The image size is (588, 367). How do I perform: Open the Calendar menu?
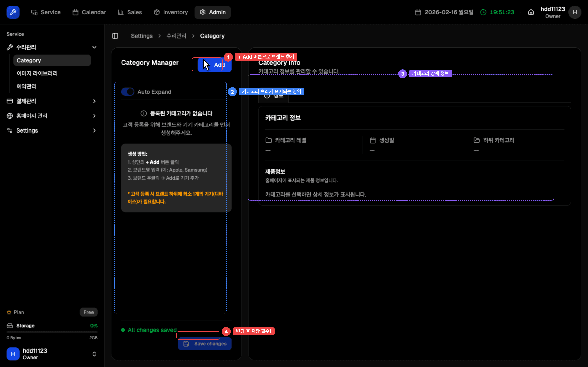[89, 12]
